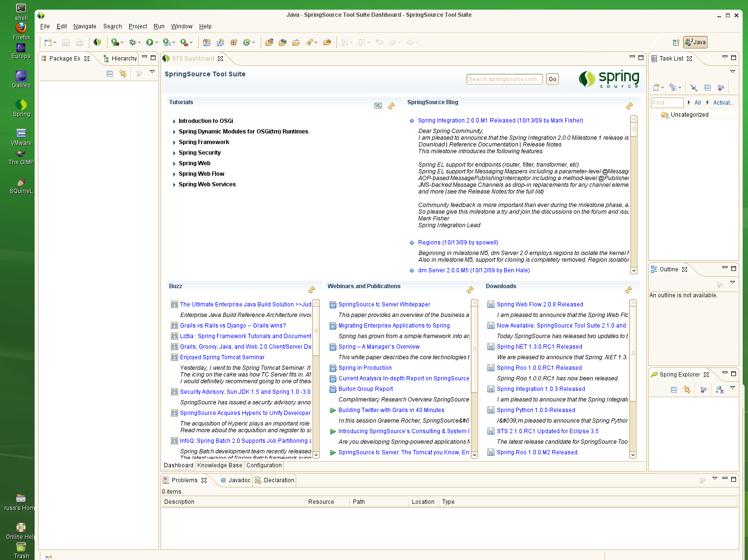Open the Window menu

pos(181,26)
